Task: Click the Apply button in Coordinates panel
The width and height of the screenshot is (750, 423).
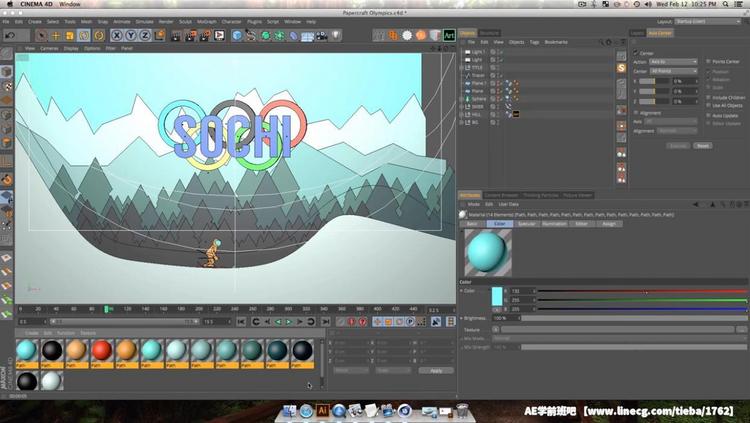Action: pos(436,371)
